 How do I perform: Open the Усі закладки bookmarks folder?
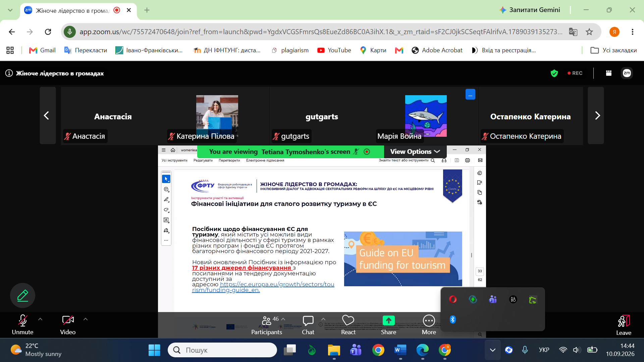click(613, 50)
